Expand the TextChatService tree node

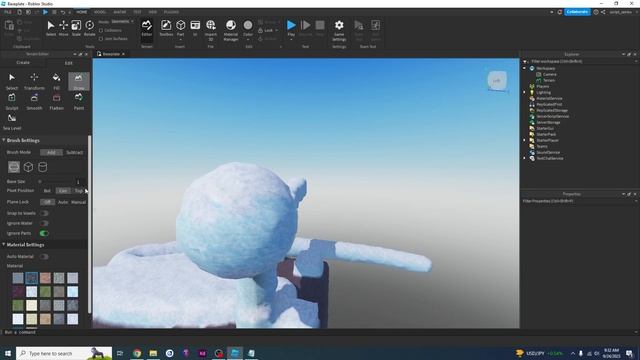(524, 158)
